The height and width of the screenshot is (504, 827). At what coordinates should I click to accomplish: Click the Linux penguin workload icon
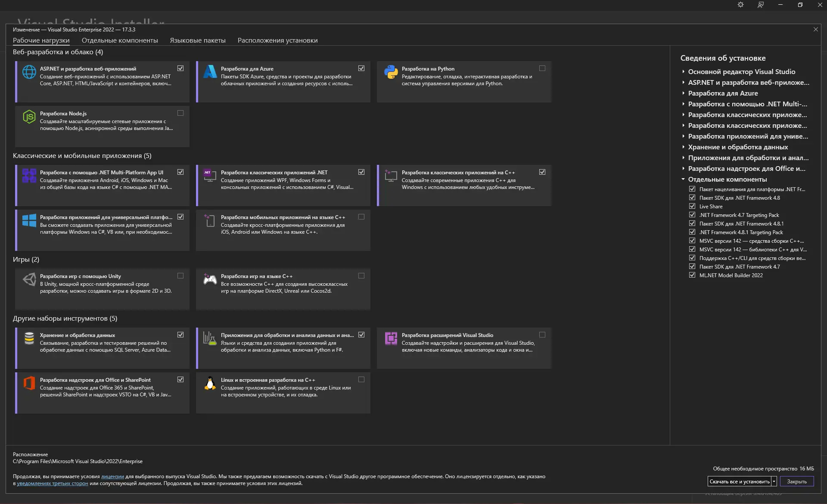coord(210,383)
